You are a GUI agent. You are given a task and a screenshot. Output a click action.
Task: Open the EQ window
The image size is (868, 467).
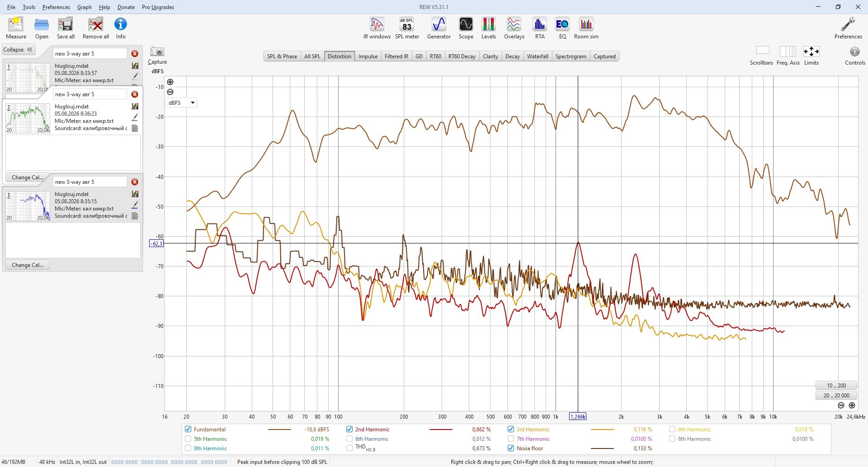[562, 28]
